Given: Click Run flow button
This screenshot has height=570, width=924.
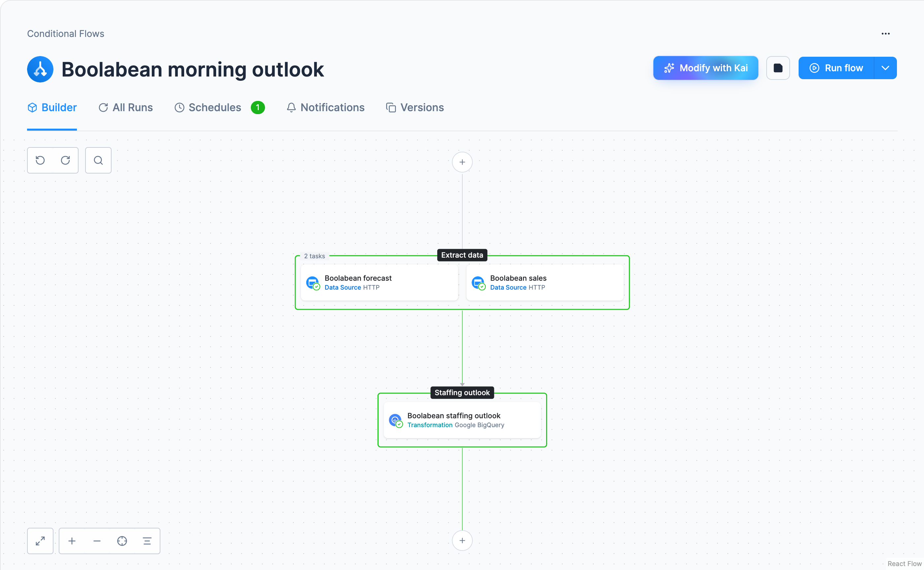Looking at the screenshot, I should [836, 68].
